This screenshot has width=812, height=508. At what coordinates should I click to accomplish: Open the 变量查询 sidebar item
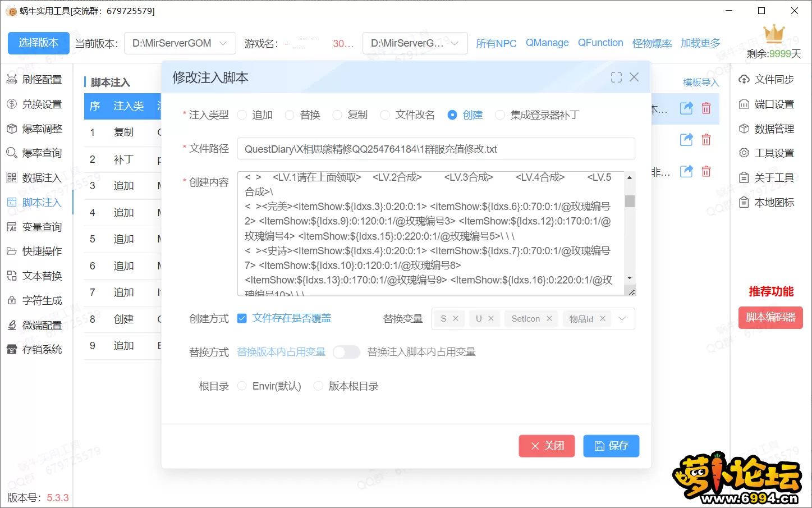(x=35, y=227)
